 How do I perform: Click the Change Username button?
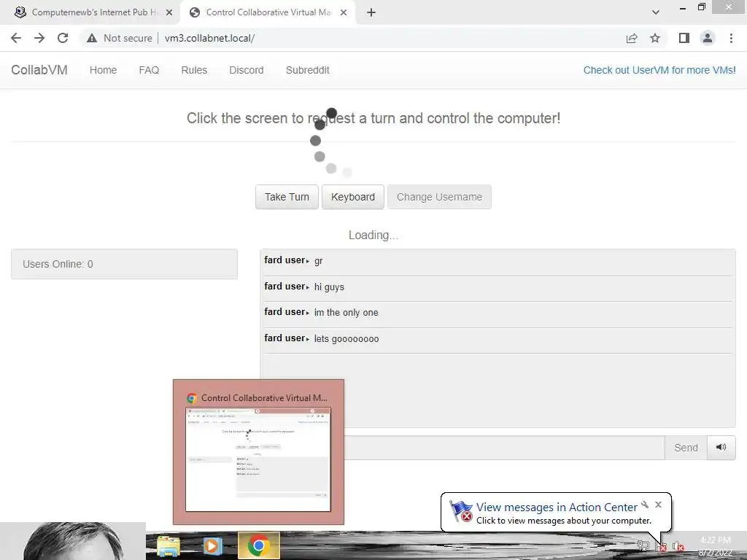point(439,197)
